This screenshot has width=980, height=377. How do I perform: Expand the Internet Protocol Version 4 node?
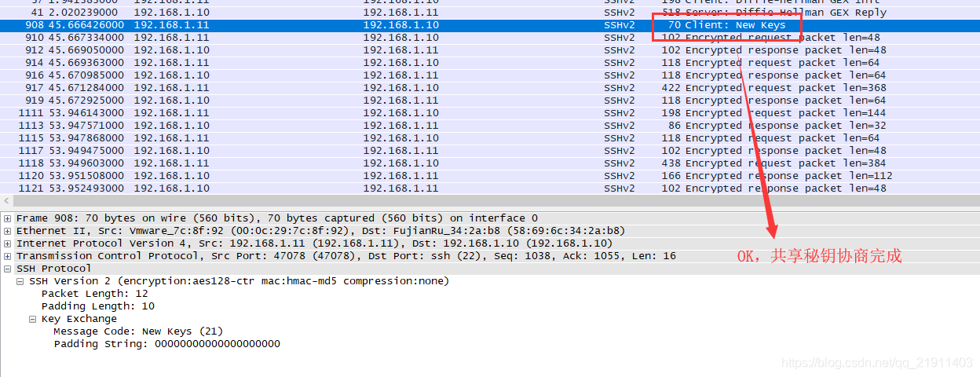click(8, 243)
